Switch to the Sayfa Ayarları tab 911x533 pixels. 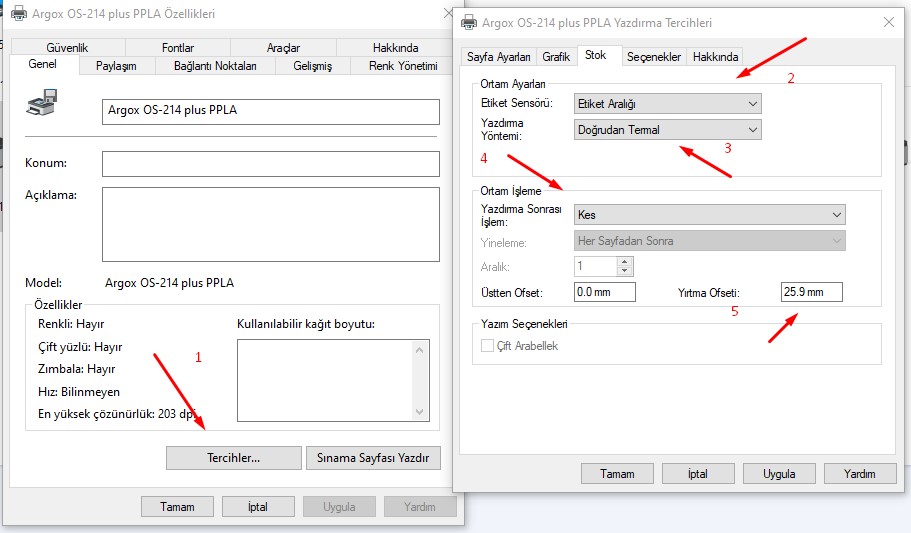click(x=498, y=57)
